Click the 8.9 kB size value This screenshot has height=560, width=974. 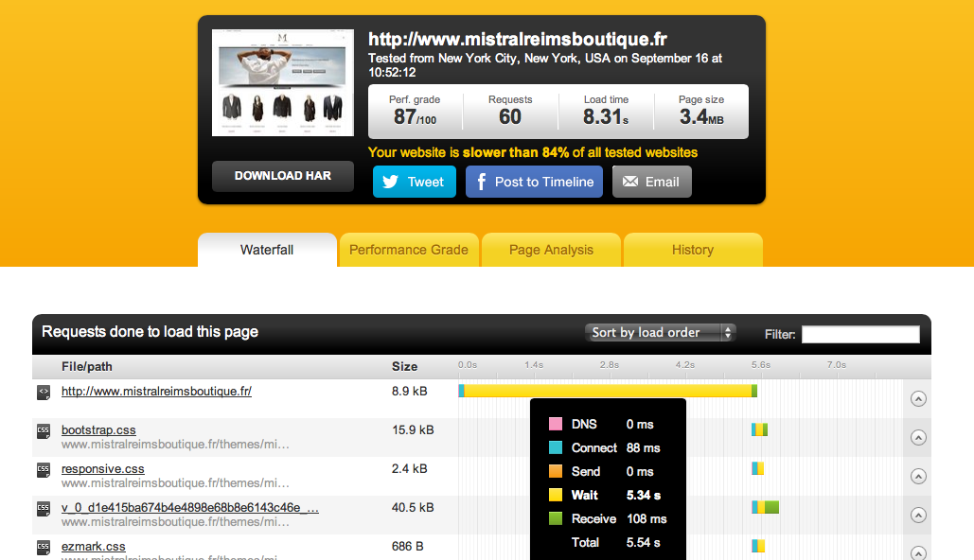point(409,391)
